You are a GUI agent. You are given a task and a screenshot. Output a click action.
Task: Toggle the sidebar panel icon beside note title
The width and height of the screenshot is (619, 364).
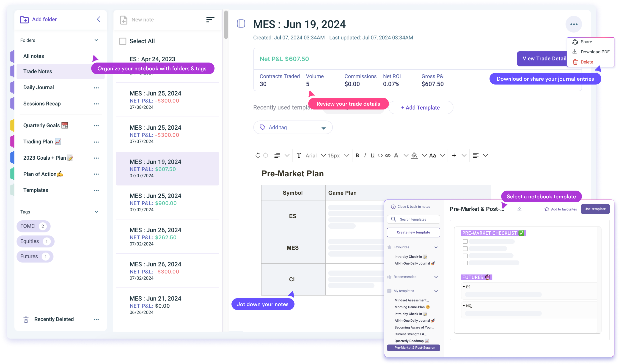(x=241, y=24)
